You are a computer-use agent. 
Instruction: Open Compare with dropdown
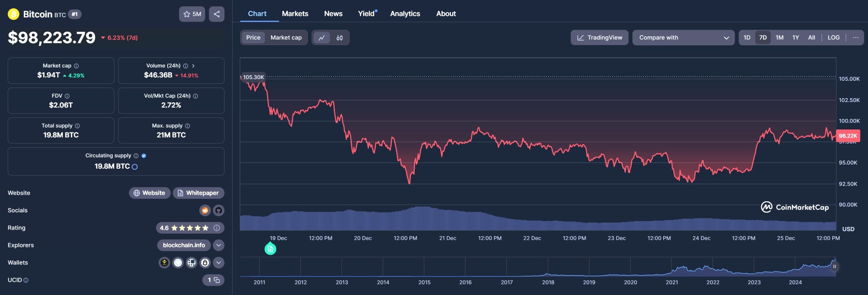(683, 38)
